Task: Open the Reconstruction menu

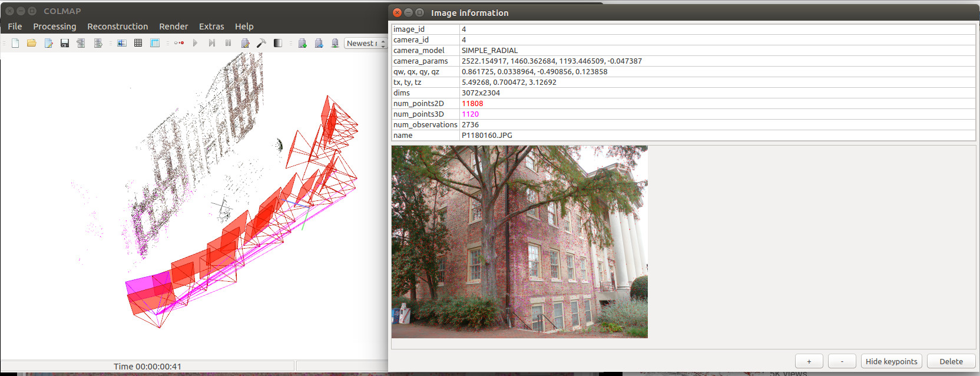Action: [x=117, y=27]
